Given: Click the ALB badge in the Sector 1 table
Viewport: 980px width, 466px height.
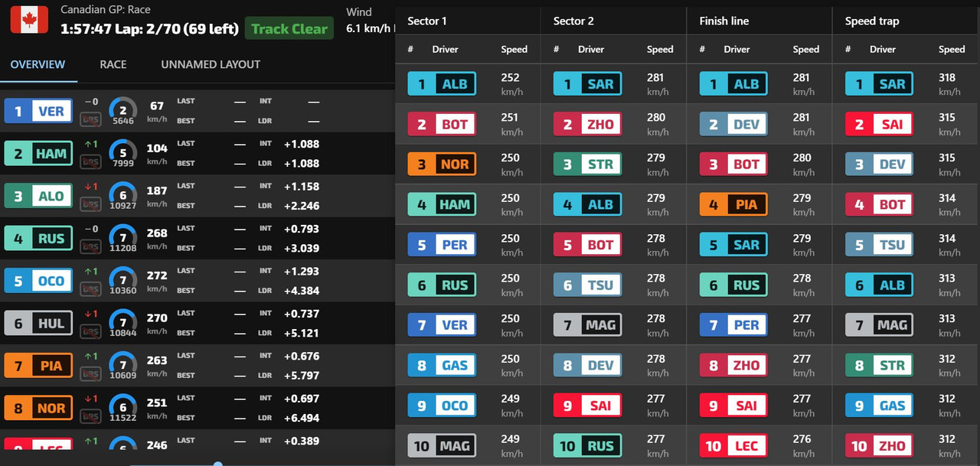Looking at the screenshot, I should click(x=442, y=84).
